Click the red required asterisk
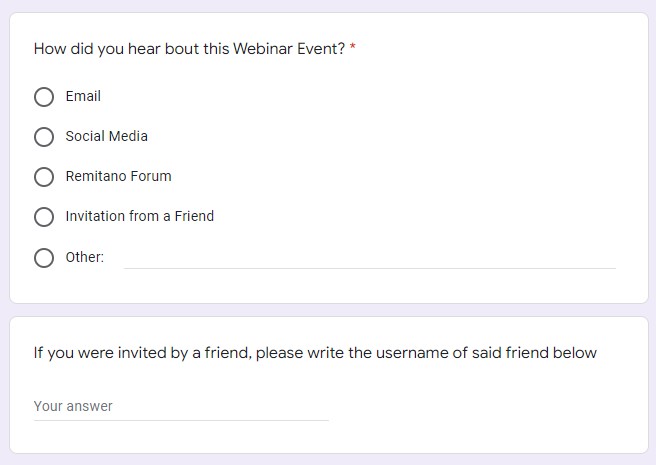656x465 pixels. click(353, 46)
